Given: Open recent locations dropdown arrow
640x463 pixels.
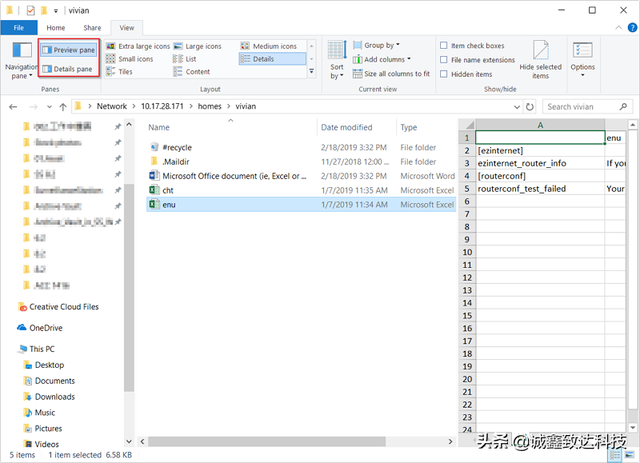Looking at the screenshot, I should click(x=49, y=107).
